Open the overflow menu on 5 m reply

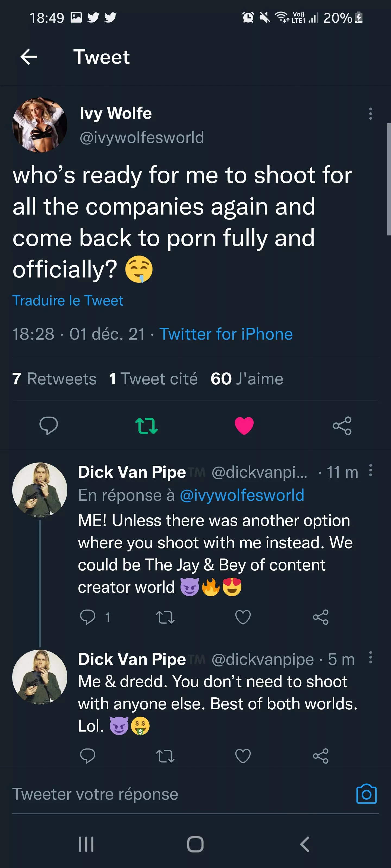point(370,658)
